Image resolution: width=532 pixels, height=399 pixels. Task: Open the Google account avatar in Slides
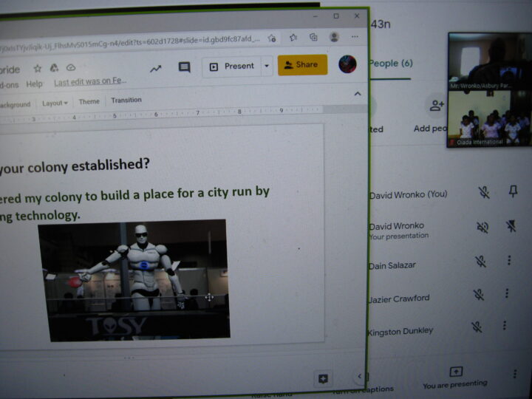(347, 64)
